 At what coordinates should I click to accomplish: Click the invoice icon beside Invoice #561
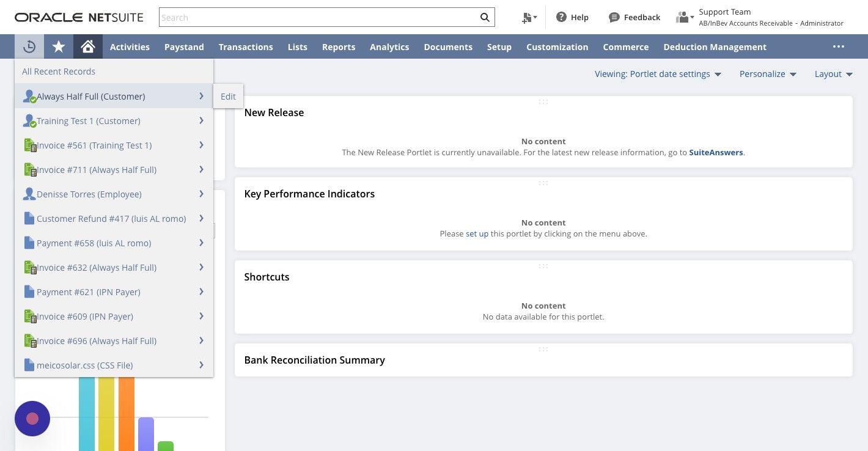pos(30,145)
